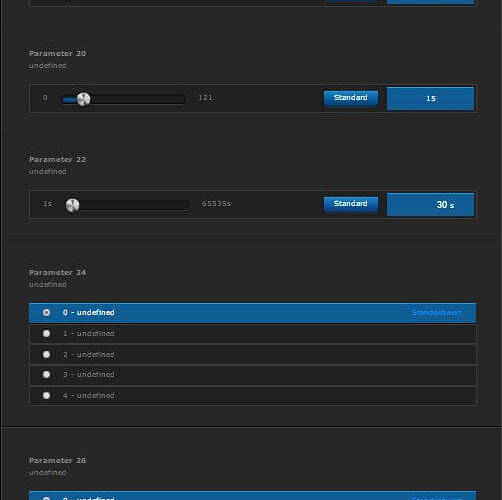Click the Parameter 24 heading

click(x=57, y=273)
